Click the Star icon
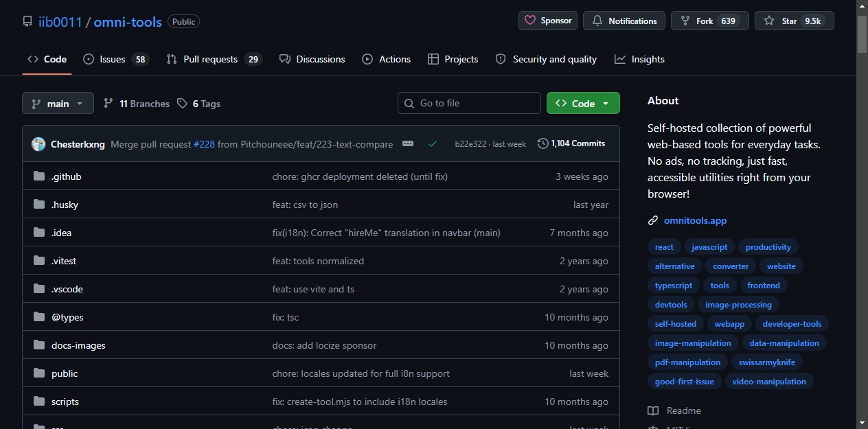The height and width of the screenshot is (429, 868). tap(769, 21)
